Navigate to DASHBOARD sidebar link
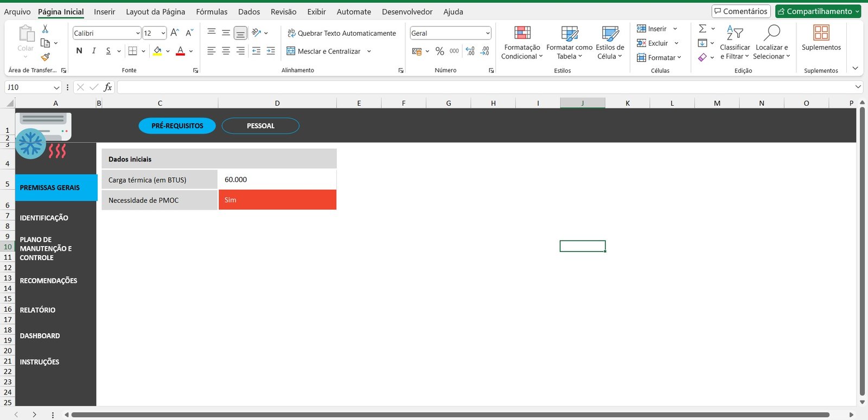The height and width of the screenshot is (420, 868). (x=40, y=336)
